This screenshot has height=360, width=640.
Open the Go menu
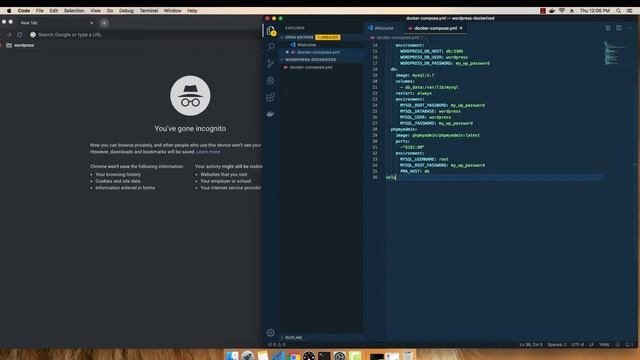pyautogui.click(x=110, y=11)
